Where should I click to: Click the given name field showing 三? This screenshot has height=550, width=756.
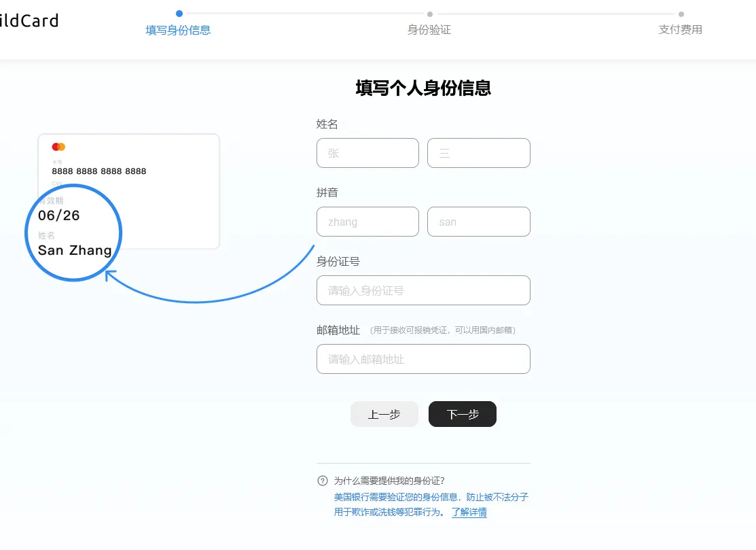coord(479,153)
